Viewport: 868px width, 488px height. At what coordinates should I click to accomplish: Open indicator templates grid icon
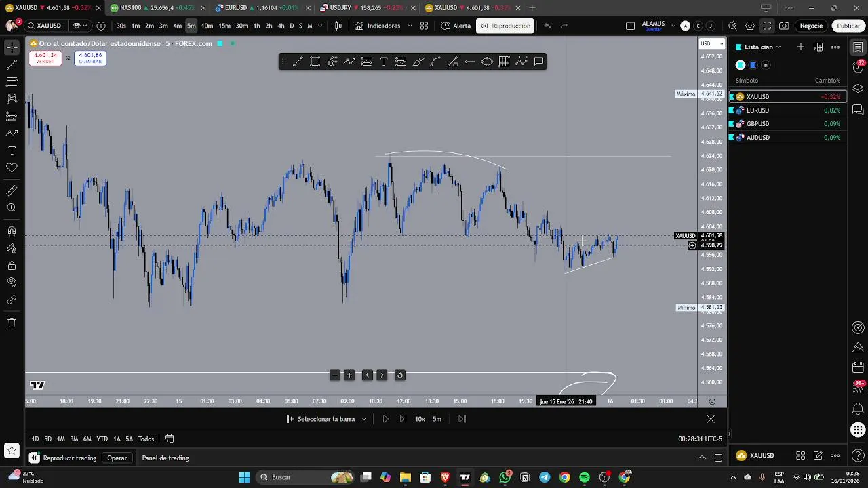click(424, 26)
